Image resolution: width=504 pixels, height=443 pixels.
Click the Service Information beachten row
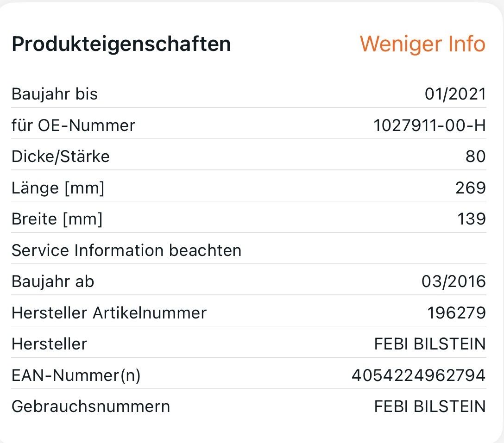126,250
